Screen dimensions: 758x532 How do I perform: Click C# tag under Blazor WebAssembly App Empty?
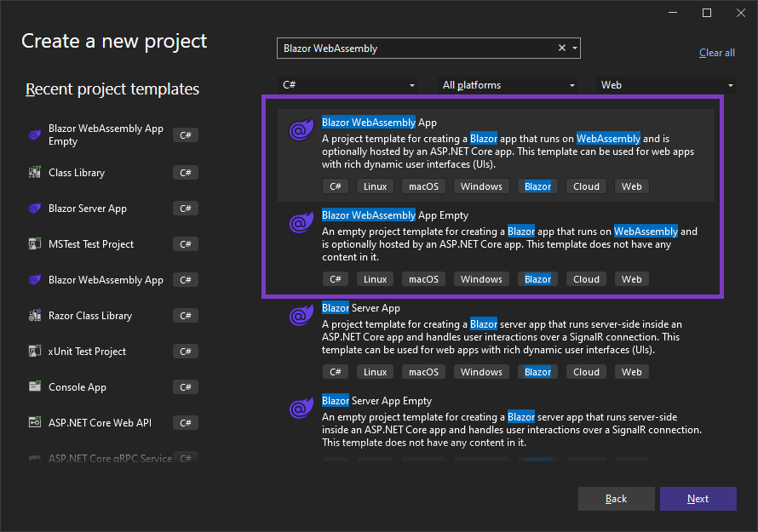336,279
